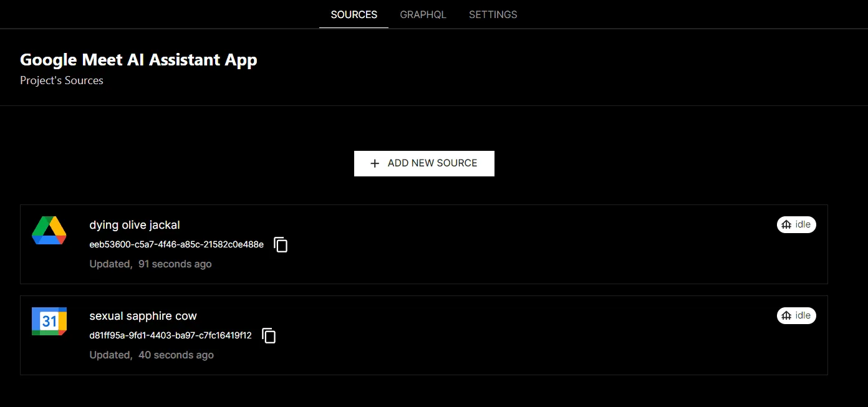Expand the sexual sapphire cow source card
Image resolution: width=868 pixels, height=407 pixels.
(424, 335)
